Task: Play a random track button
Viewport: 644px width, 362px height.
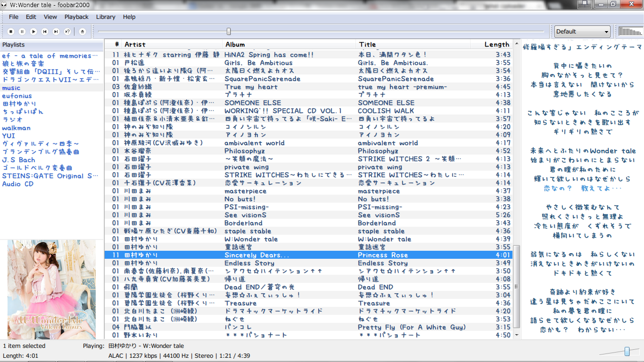Action: point(67,32)
